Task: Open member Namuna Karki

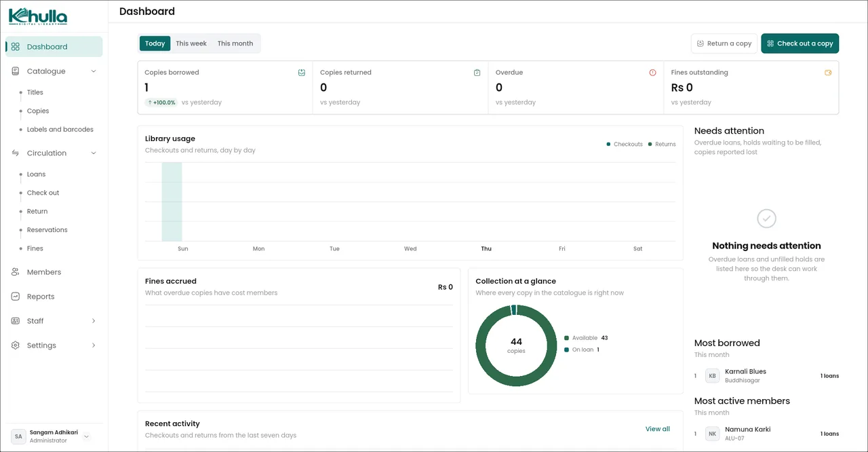Action: pos(748,430)
